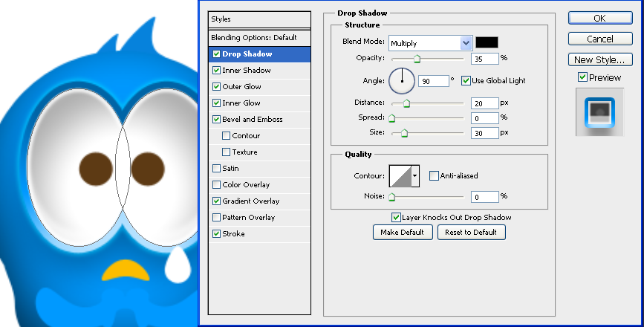Uncheck the Outer Glow effect

pyautogui.click(x=216, y=87)
